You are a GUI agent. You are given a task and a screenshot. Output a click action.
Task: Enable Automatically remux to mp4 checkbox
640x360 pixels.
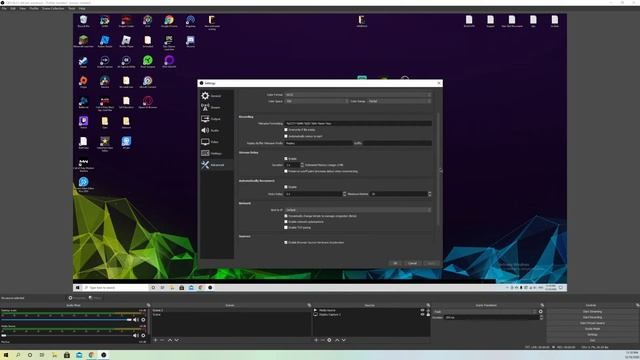[x=286, y=136]
